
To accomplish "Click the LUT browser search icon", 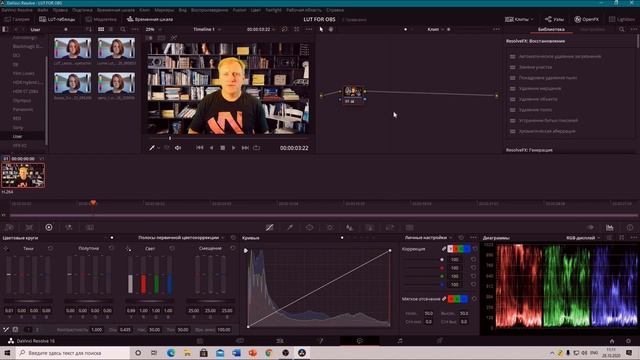I will point(123,29).
